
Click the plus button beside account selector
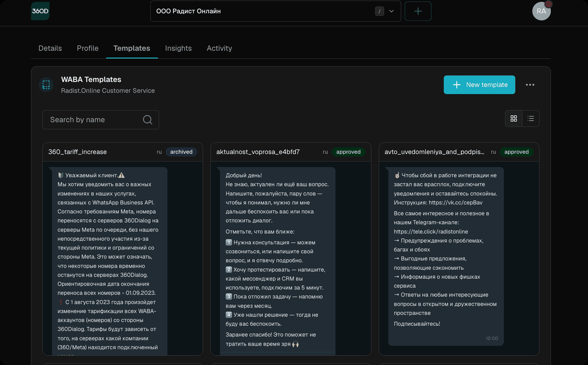click(418, 11)
